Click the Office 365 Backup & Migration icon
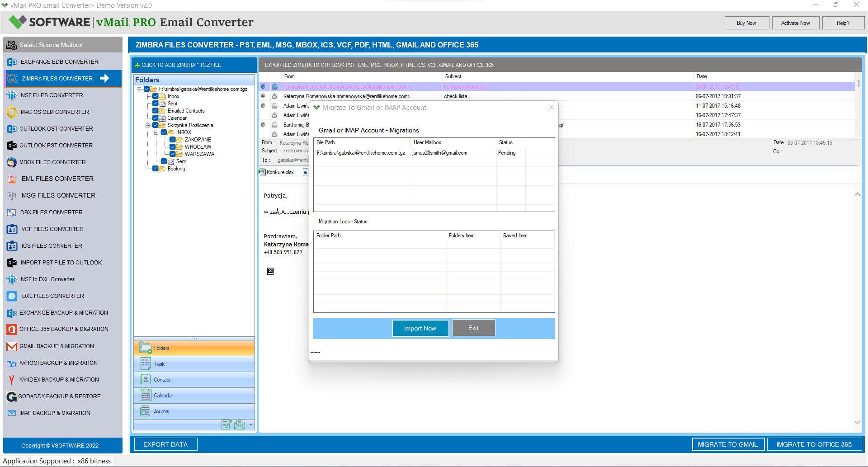Screen dimensions: 868x467 (x=12, y=330)
